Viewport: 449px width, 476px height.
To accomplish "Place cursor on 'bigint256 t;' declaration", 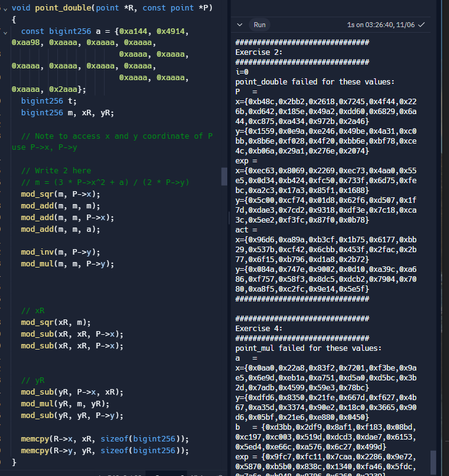I will 49,101.
